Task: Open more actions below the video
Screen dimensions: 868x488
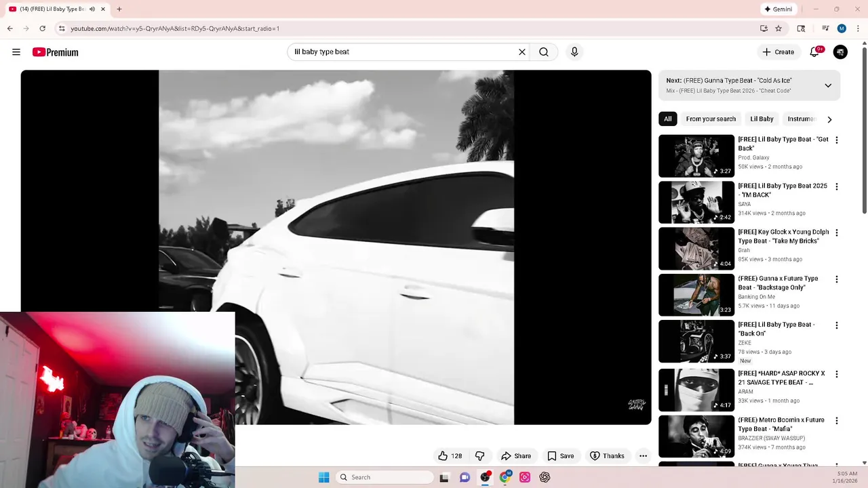Action: point(643,456)
